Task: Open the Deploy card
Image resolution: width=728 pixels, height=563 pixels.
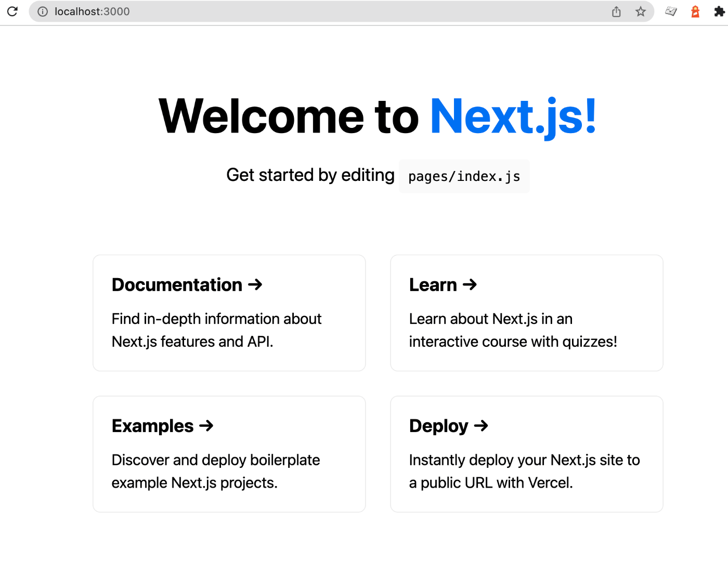Action: coord(527,454)
